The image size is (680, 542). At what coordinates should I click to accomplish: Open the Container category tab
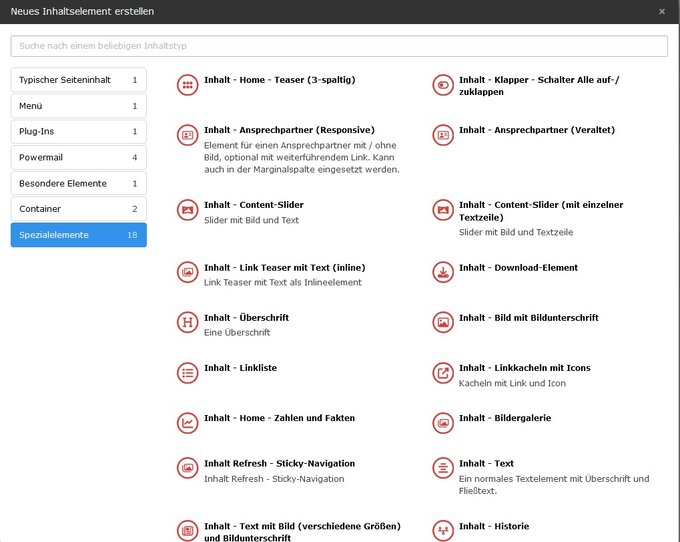(x=78, y=209)
